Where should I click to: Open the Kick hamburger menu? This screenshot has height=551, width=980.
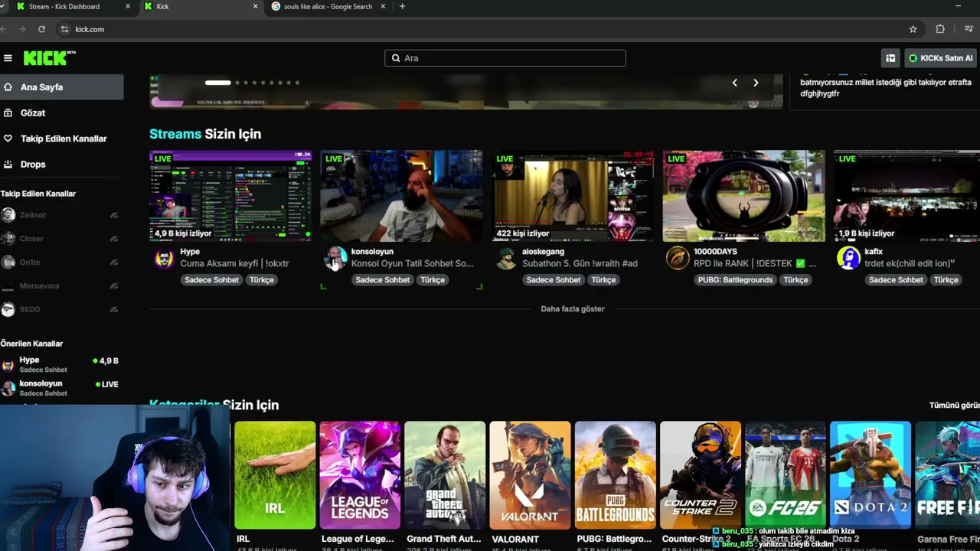(x=8, y=58)
